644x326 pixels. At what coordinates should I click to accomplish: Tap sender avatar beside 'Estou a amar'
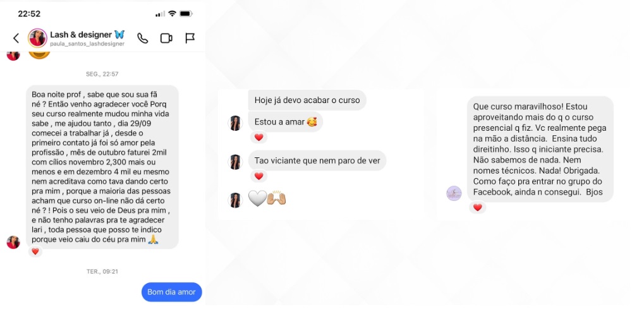point(235,123)
